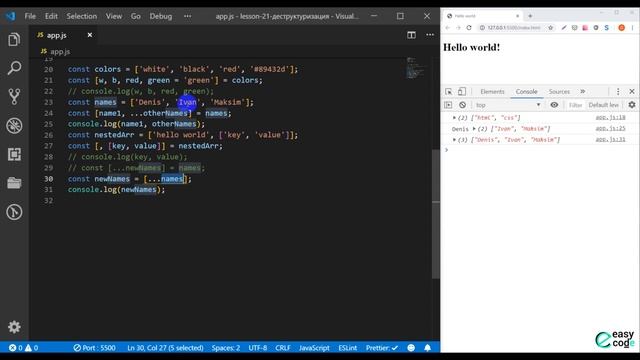Click the Prettier status bar item
The image size is (640, 360).
pyautogui.click(x=382, y=348)
